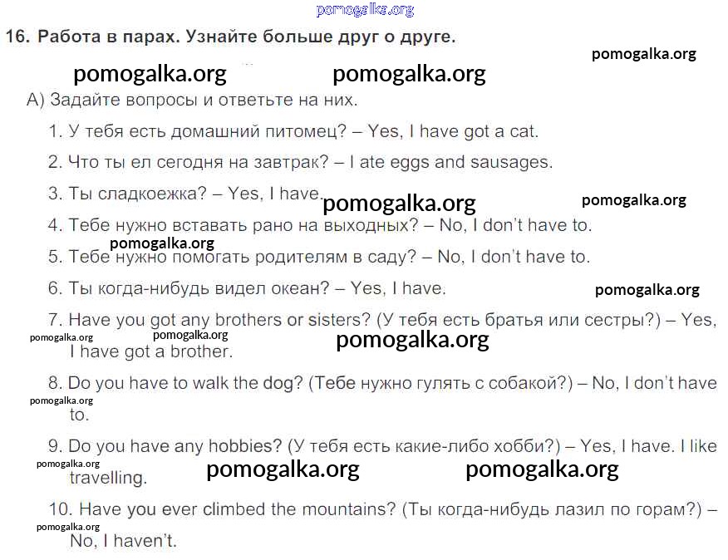Select the instruction "Задайте вопросы и ответьте на них"
The width and height of the screenshot is (728, 560).
pyautogui.click(x=204, y=101)
